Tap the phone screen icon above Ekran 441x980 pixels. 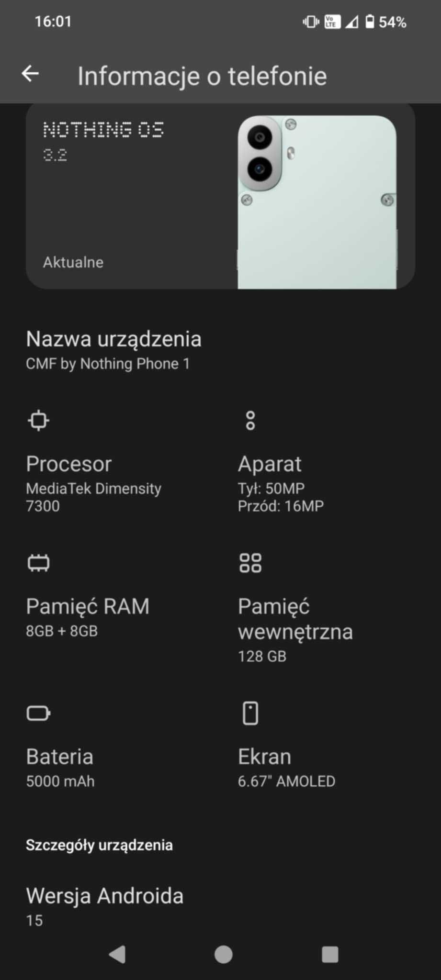coord(250,713)
